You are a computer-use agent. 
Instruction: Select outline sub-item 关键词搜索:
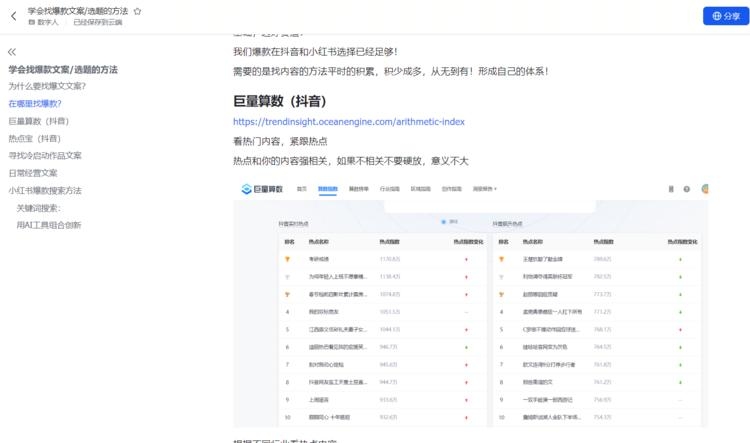39,208
